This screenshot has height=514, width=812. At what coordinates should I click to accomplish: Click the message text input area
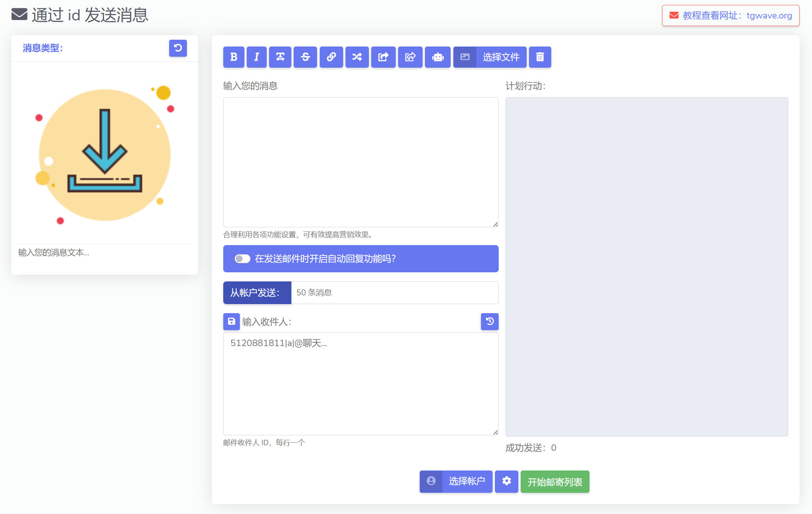361,162
